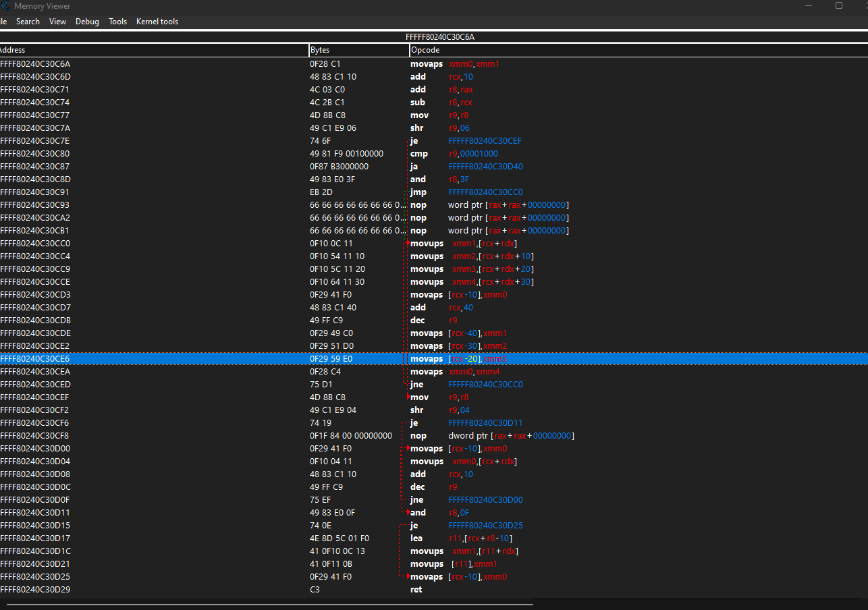Viewport: 868px width, 610px height.
Task: Click the Cheat Engine icon in title bar
Action: point(5,5)
